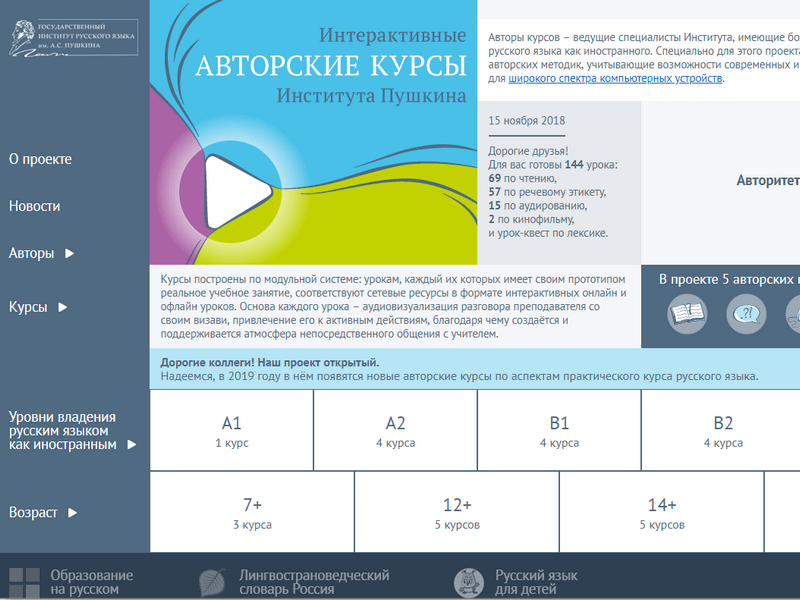Select the Курсы menu item

[28, 307]
